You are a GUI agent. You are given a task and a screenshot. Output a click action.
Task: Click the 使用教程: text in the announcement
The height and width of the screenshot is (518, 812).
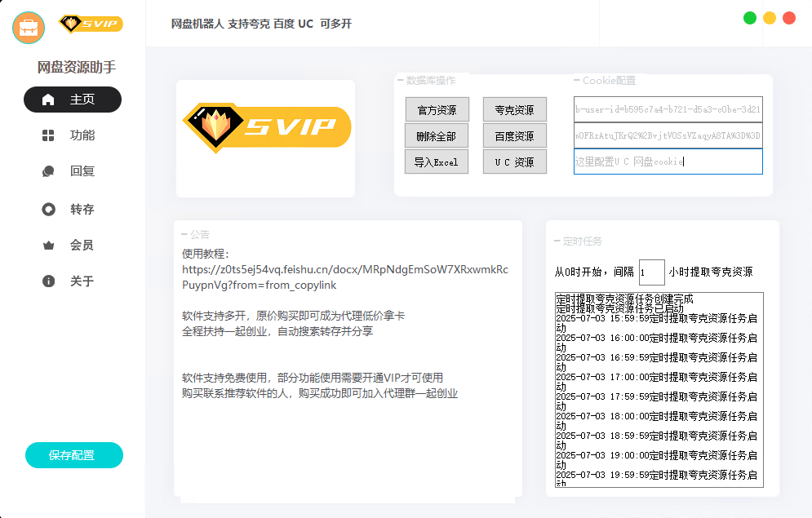coord(206,254)
